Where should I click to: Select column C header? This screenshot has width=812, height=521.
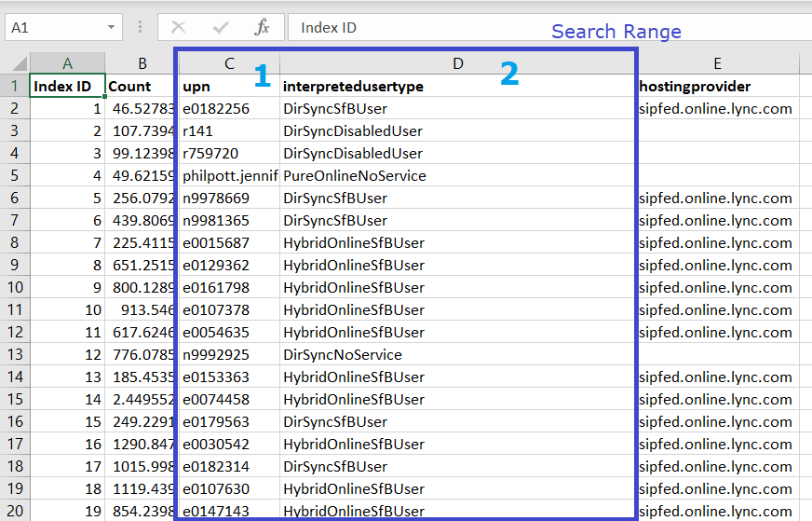[x=229, y=63]
